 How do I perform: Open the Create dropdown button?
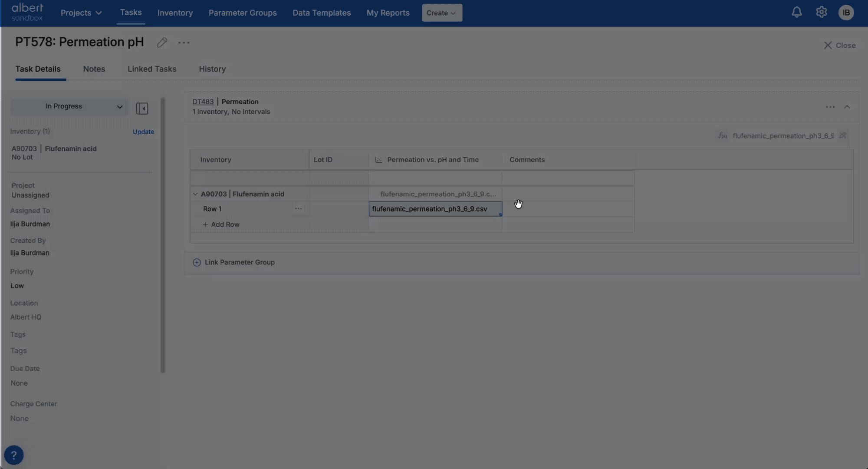click(441, 13)
